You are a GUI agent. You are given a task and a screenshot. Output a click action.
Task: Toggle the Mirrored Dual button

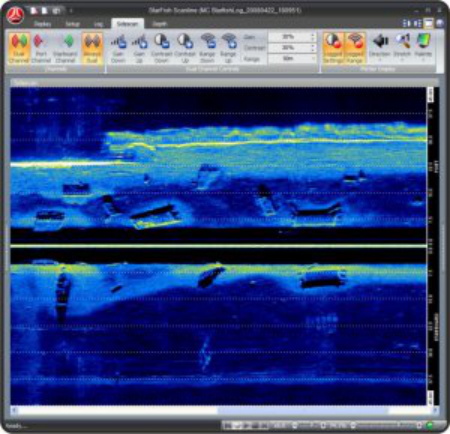click(x=92, y=48)
